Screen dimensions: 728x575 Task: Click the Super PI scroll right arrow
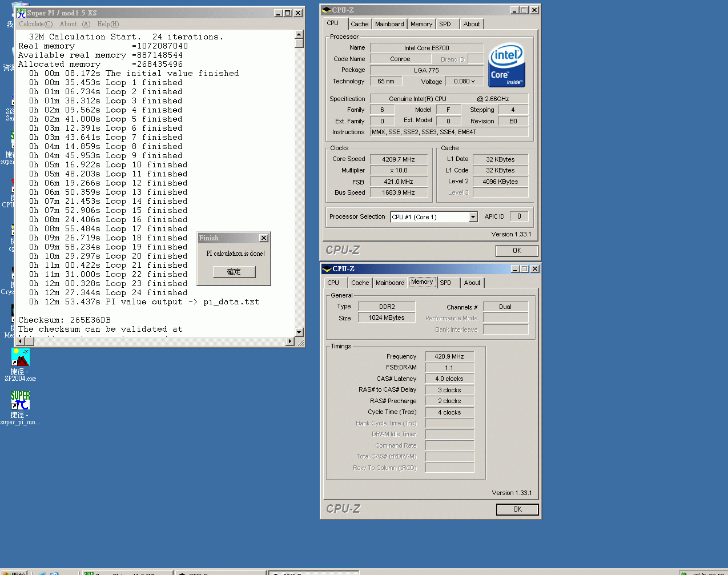tap(290, 341)
